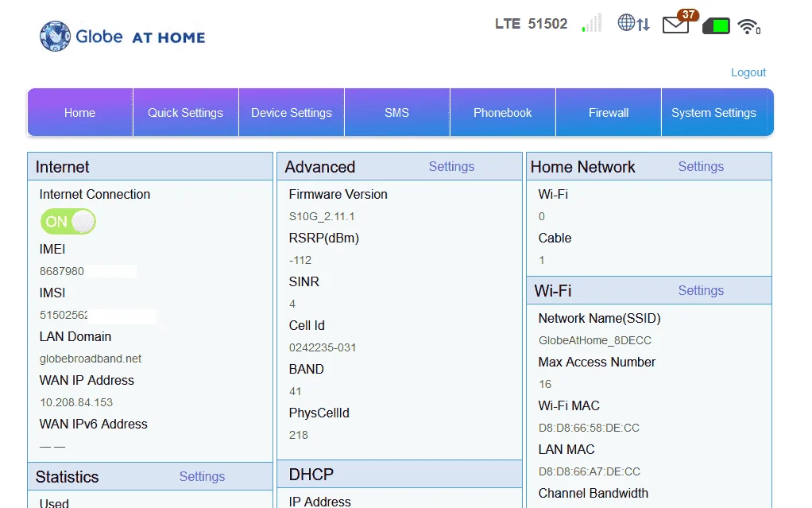Open Settings link in Statistics panel

pos(202,476)
